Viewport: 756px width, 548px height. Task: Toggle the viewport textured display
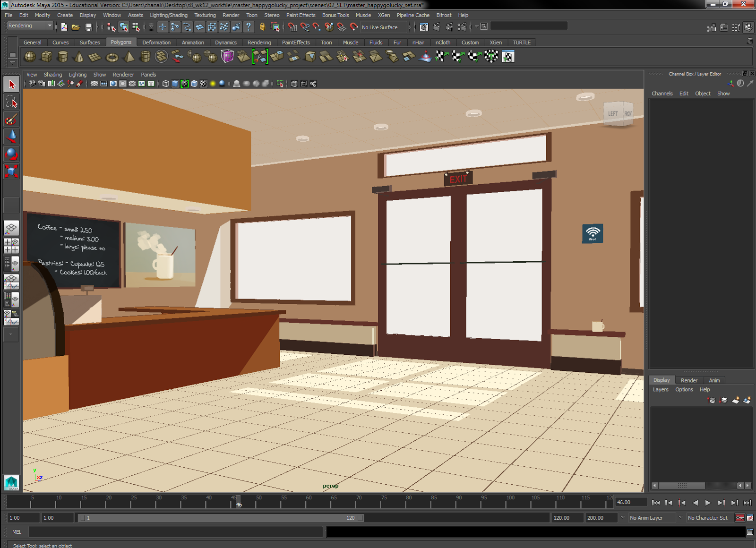point(203,84)
